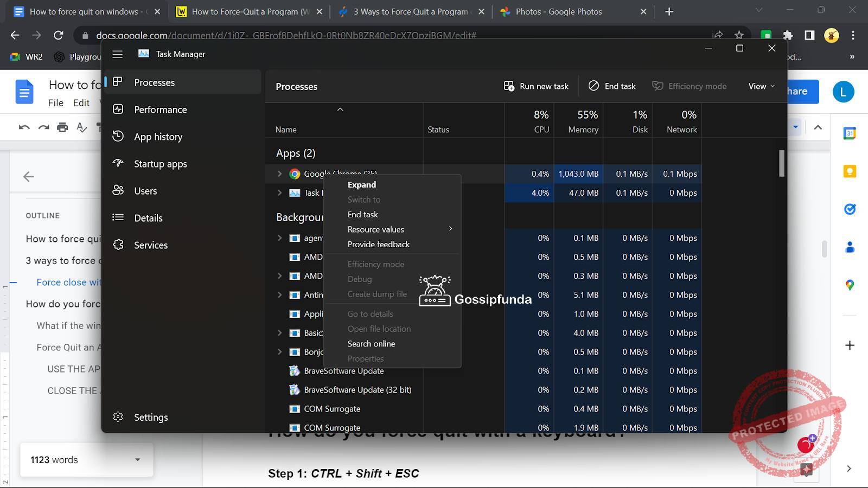Choose End task from context menu
The image size is (868, 488).
click(363, 215)
